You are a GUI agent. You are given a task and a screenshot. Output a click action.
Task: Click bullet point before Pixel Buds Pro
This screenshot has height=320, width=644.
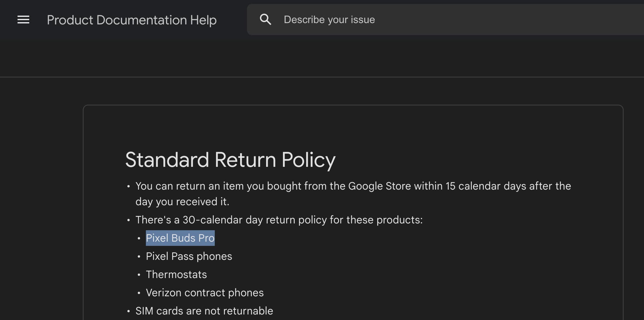(x=139, y=238)
